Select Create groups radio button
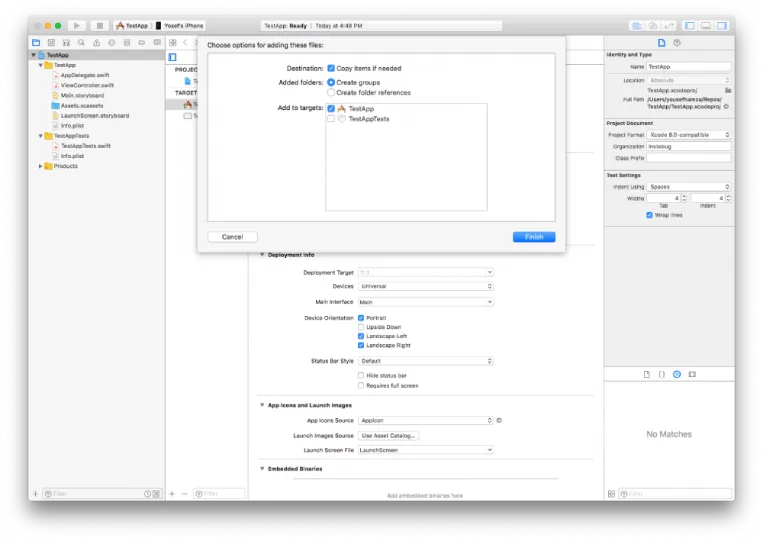This screenshot has width=763, height=541. [x=331, y=82]
